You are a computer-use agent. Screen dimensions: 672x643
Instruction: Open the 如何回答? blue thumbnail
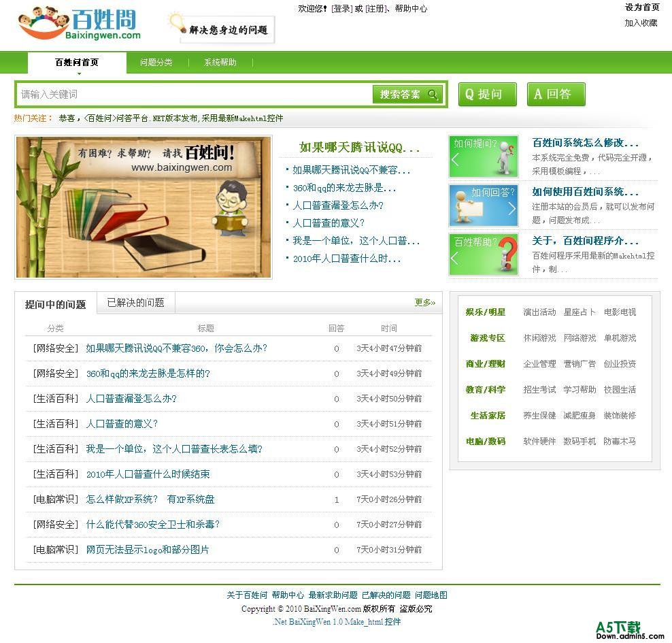pos(484,205)
